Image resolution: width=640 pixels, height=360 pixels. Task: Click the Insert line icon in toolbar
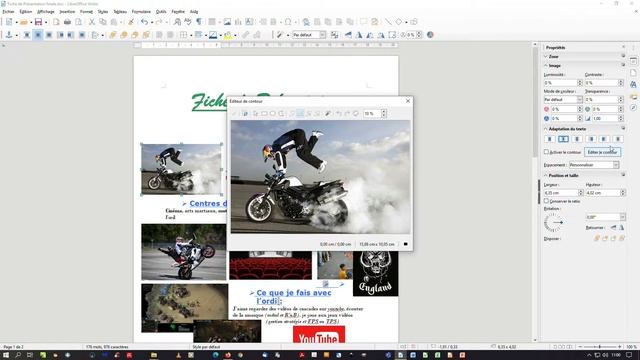coord(388,22)
